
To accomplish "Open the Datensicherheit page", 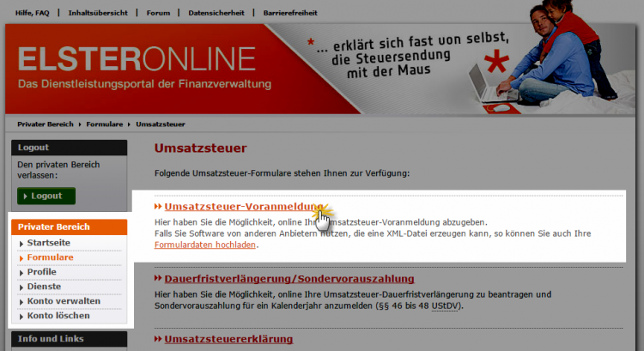I will [216, 13].
